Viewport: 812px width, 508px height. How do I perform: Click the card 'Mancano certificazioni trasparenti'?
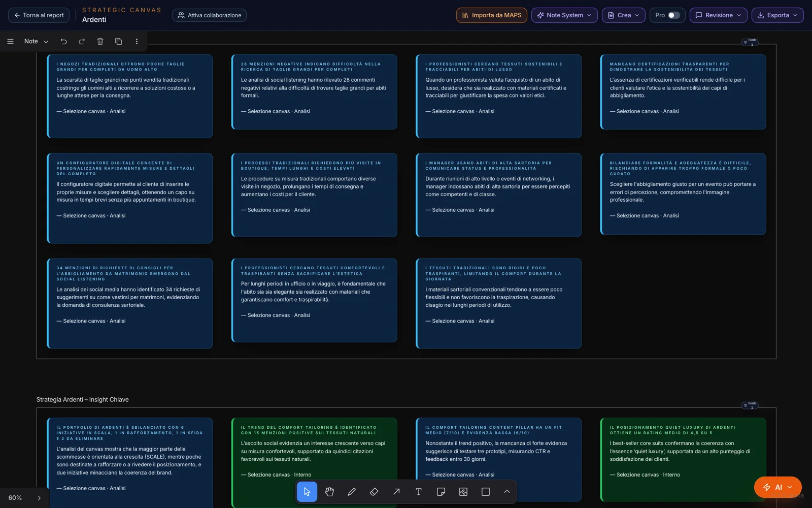(683, 92)
